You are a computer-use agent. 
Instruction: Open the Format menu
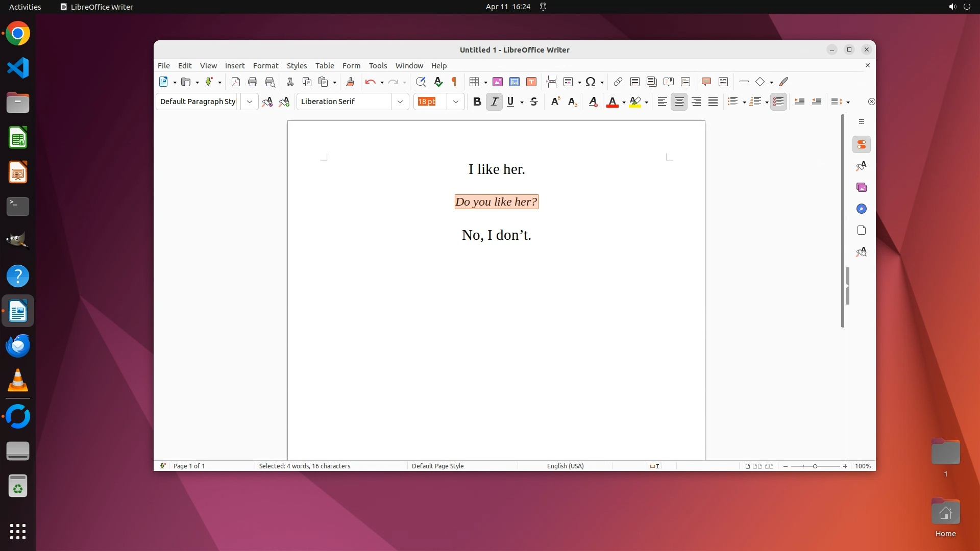(265, 66)
